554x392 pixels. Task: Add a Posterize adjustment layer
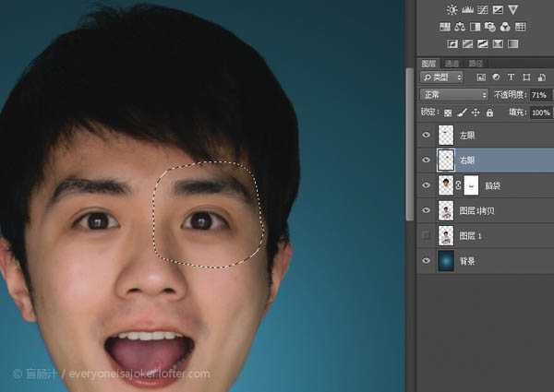467,43
